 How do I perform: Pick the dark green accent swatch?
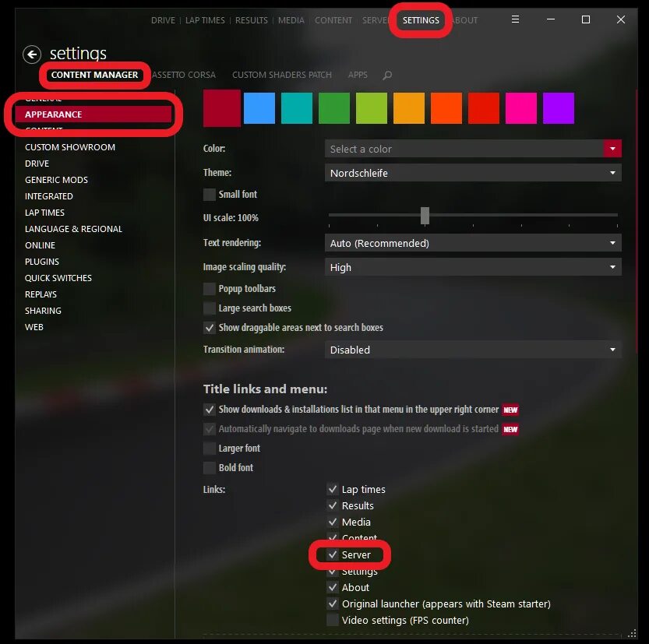coord(334,108)
